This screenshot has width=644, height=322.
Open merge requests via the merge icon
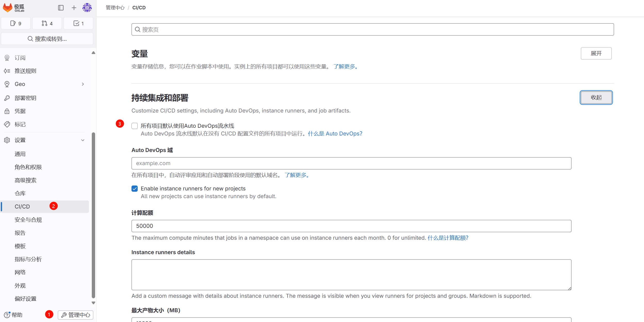[47, 23]
